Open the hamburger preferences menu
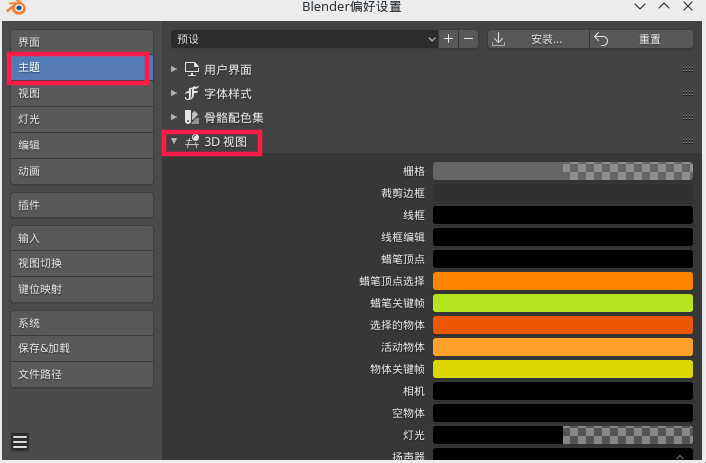This screenshot has height=463, width=706. pyautogui.click(x=20, y=442)
